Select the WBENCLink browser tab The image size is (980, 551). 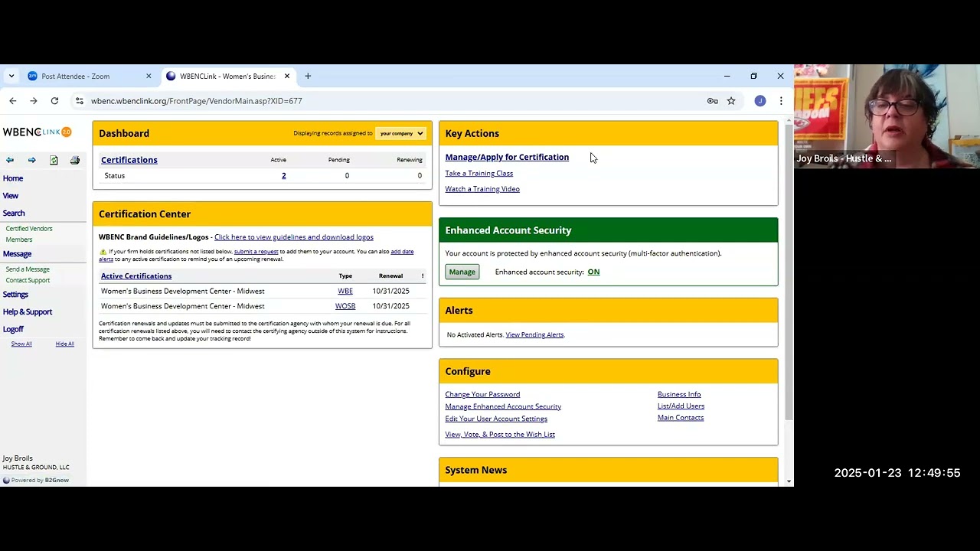click(227, 76)
